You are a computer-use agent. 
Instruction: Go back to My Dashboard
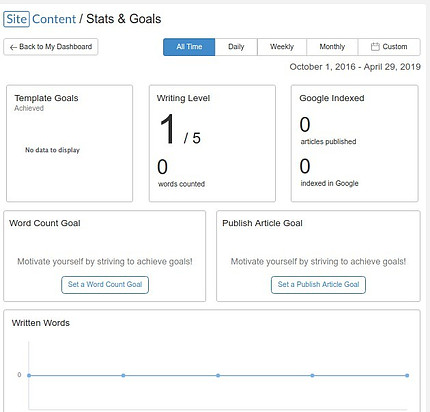point(51,47)
